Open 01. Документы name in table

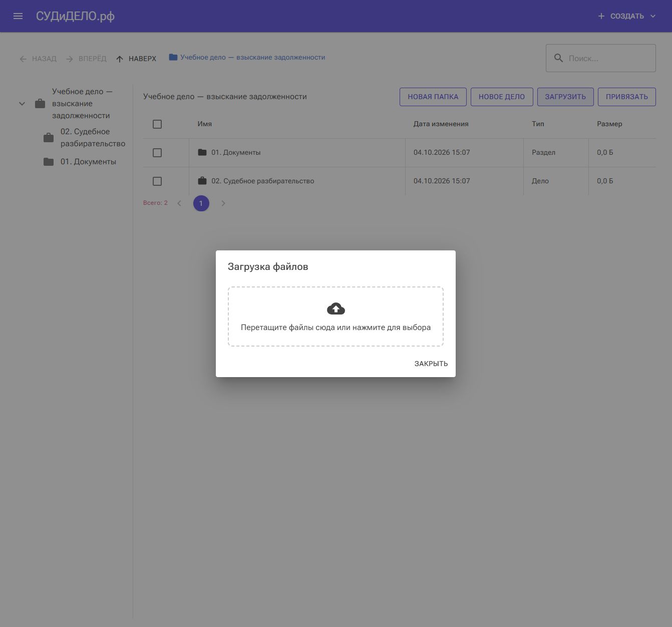[236, 152]
